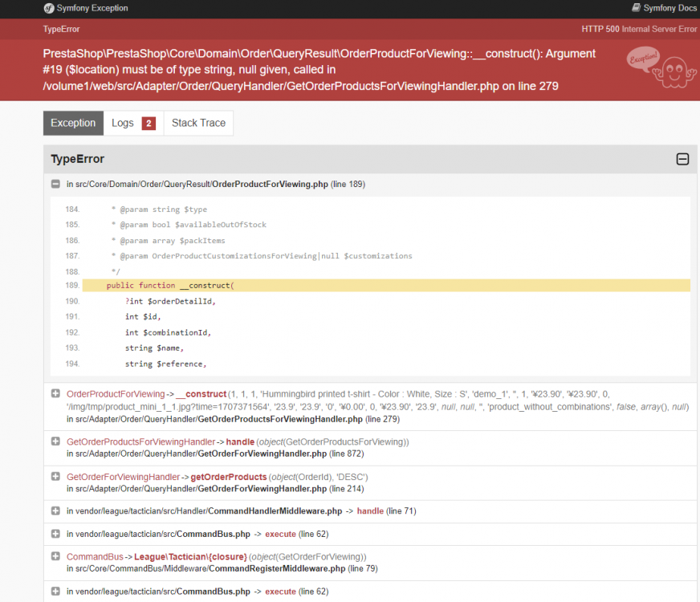Click the exception message about $location argument
The height and width of the screenshot is (602, 700).
pyautogui.click(x=319, y=70)
